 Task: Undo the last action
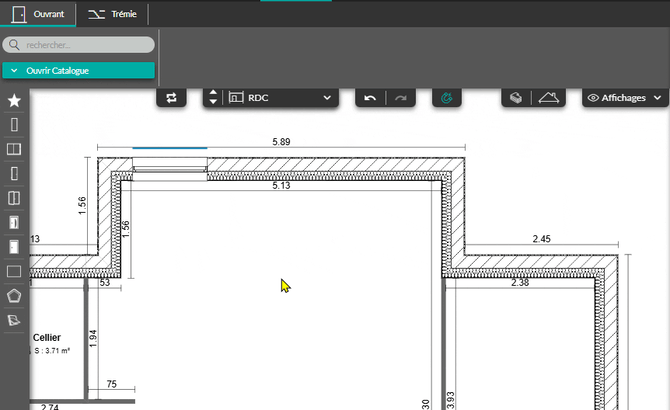pyautogui.click(x=370, y=98)
